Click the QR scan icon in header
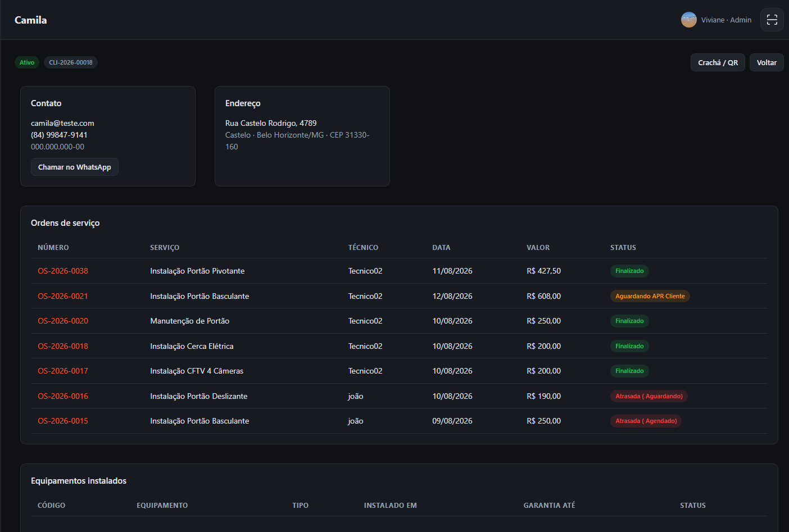Viewport: 789px width, 532px height. [x=772, y=20]
